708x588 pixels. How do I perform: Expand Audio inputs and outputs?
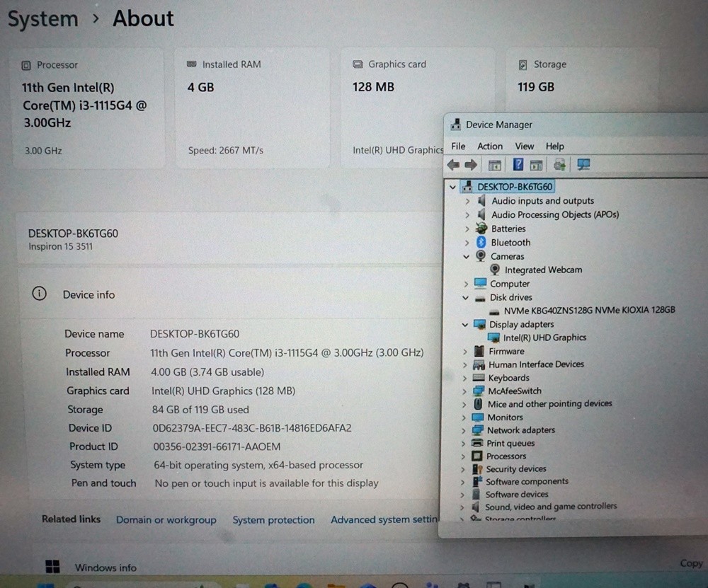click(x=468, y=201)
